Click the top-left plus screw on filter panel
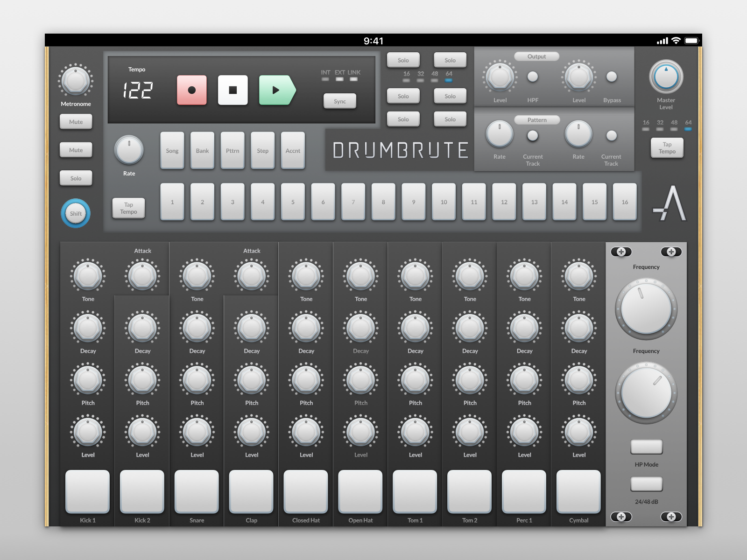 621,252
